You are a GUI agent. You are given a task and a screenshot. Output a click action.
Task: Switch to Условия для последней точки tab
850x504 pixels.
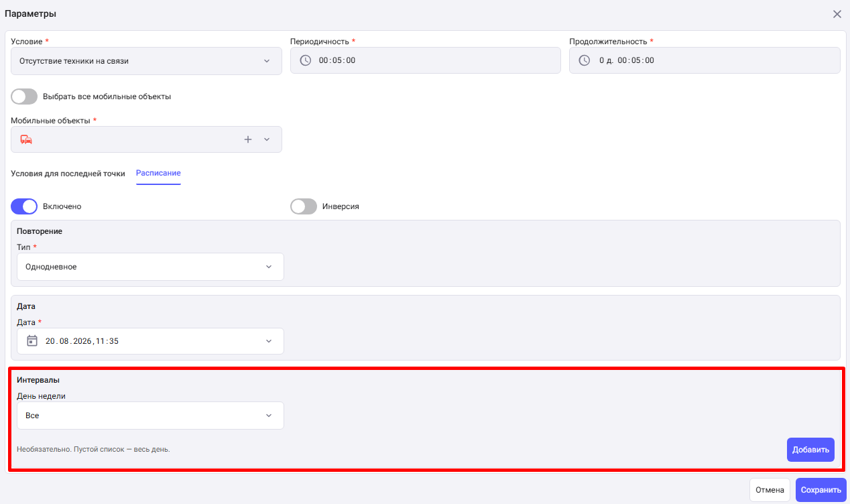click(x=68, y=173)
